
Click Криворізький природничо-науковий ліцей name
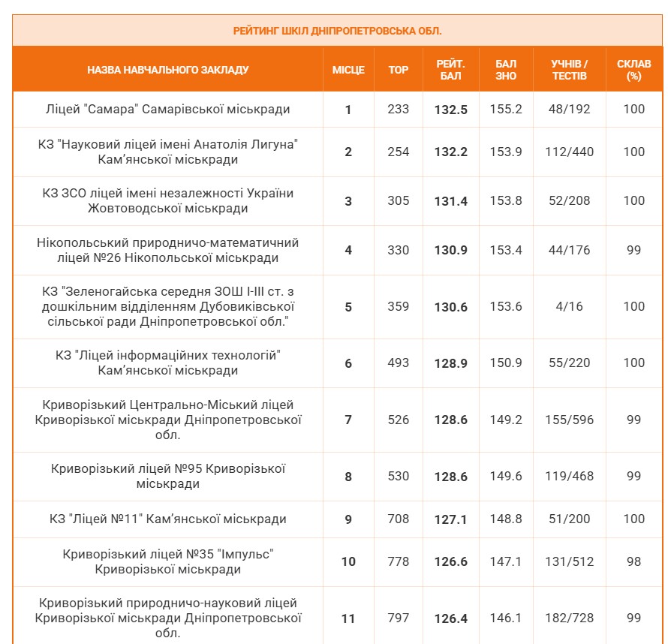coord(167,618)
